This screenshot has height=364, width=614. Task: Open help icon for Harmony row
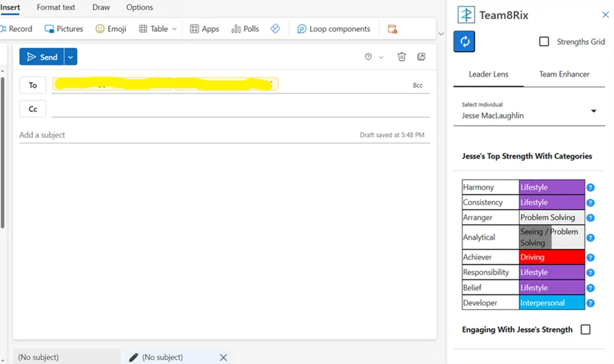(x=591, y=187)
